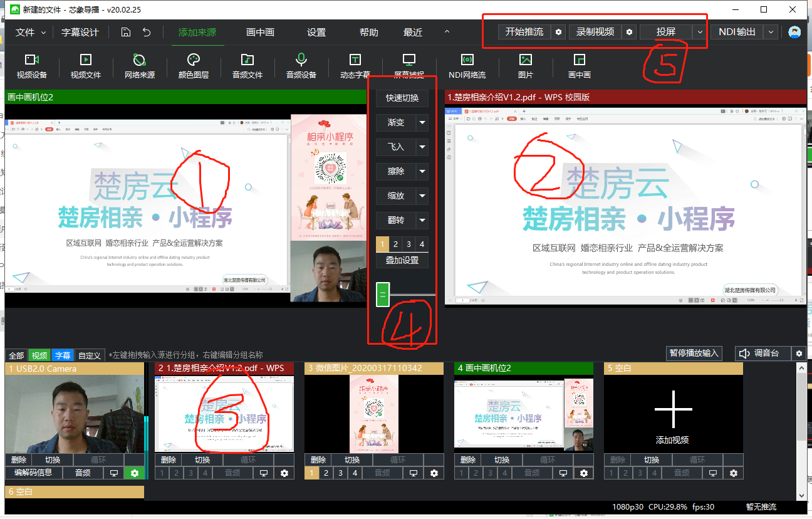Add 动态字幕 dynamic subtitle source
This screenshot has width=812, height=519.
click(x=355, y=66)
